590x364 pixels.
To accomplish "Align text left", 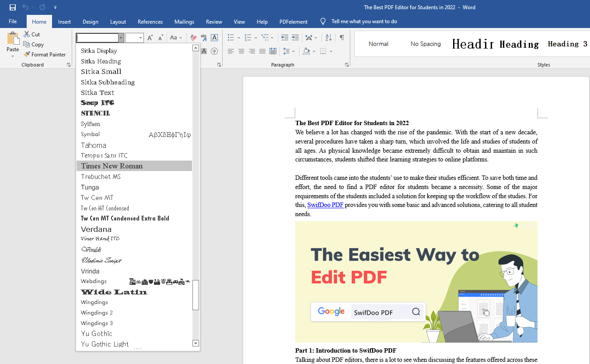I will 231,51.
